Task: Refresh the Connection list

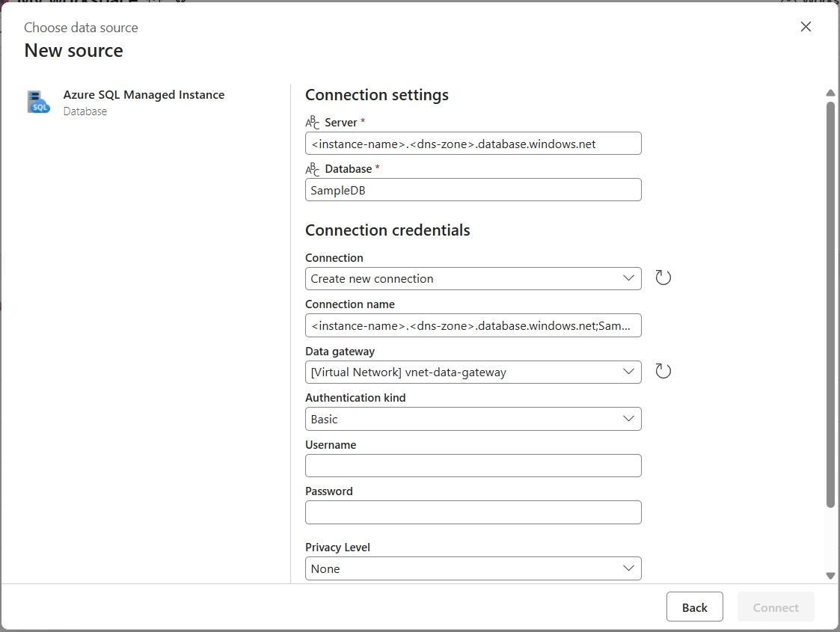Action: [663, 277]
